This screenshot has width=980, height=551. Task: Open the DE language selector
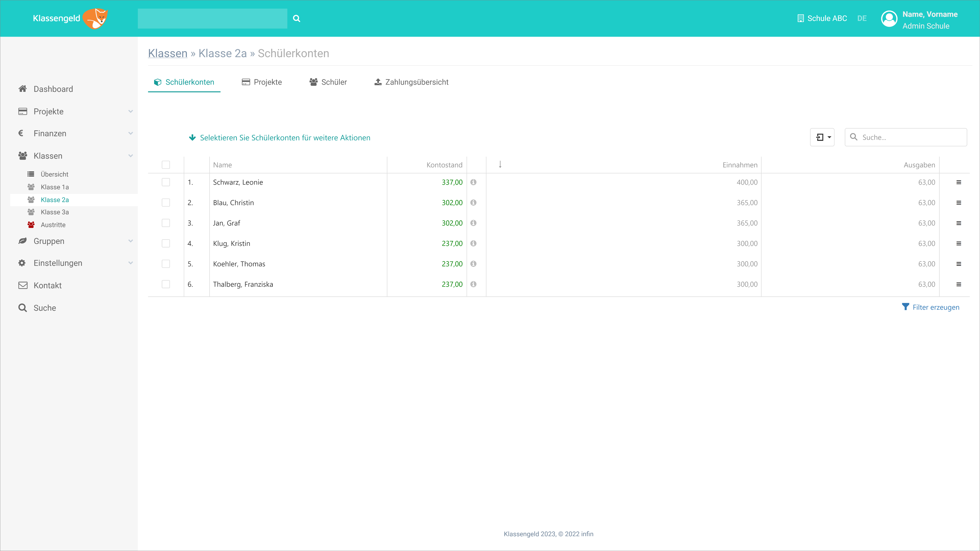pos(862,18)
